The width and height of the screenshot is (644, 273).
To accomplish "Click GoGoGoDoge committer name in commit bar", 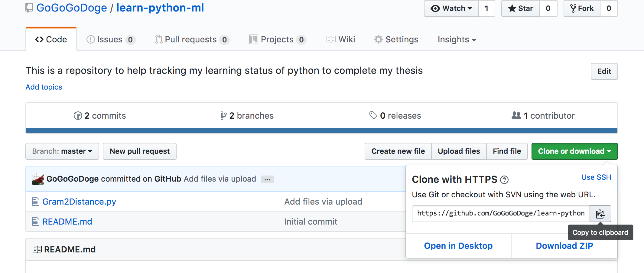I will coord(73,179).
